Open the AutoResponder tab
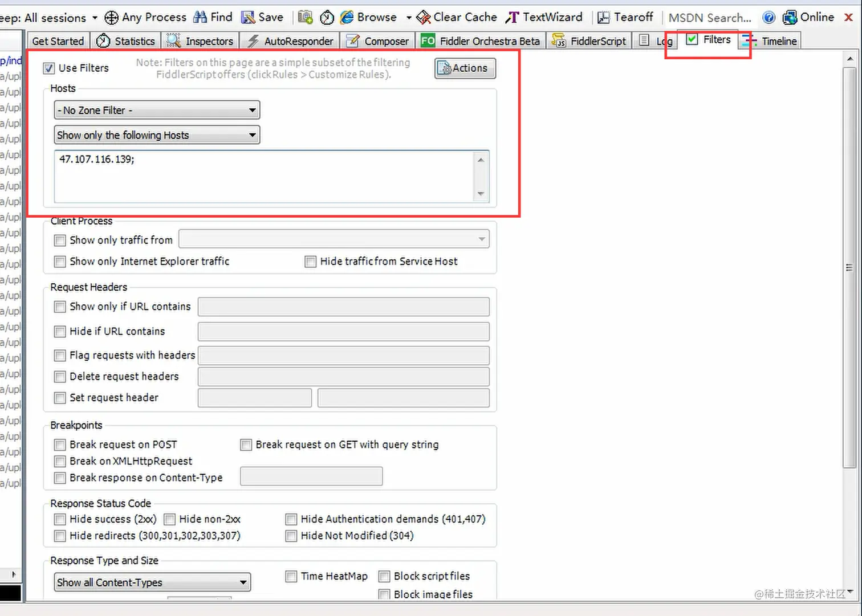 click(290, 41)
